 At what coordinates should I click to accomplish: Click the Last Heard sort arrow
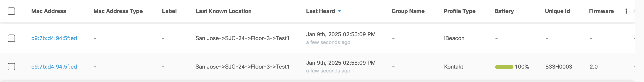[x=339, y=11]
